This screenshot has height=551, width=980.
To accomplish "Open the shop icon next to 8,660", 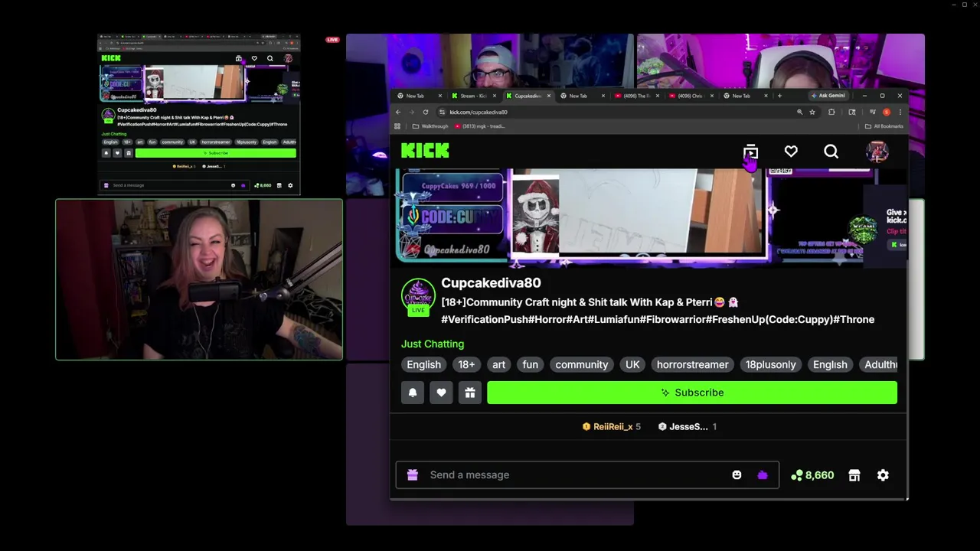I will 854,475.
